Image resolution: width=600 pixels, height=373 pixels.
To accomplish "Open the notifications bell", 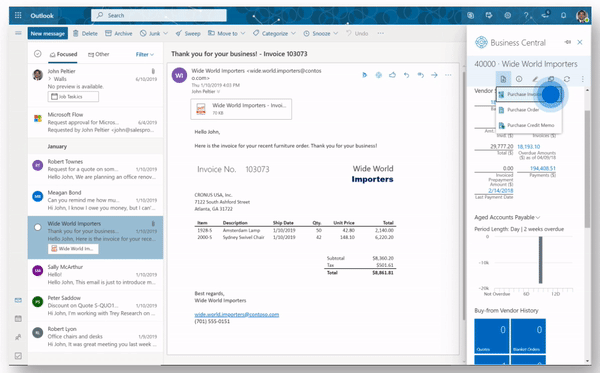I will [563, 15].
